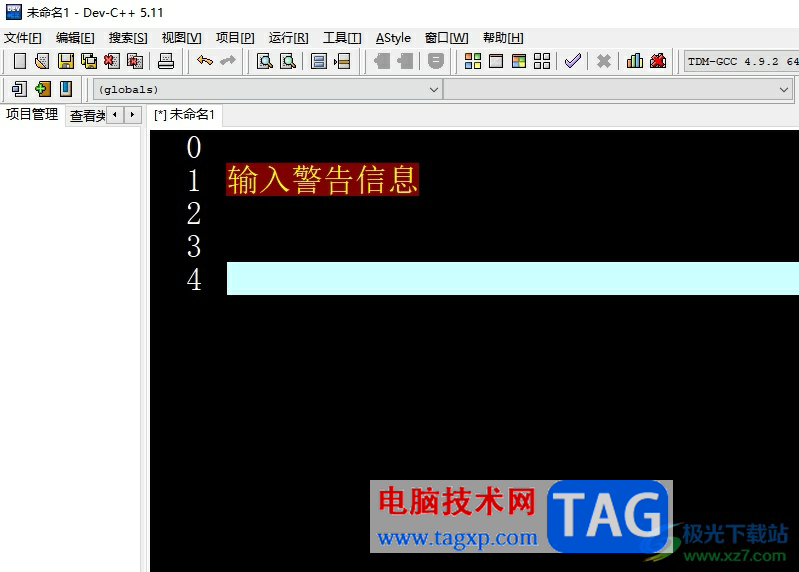
Task: Open the TDM-GCC 4.9.2 compiler dropdown
Action: [x=741, y=62]
